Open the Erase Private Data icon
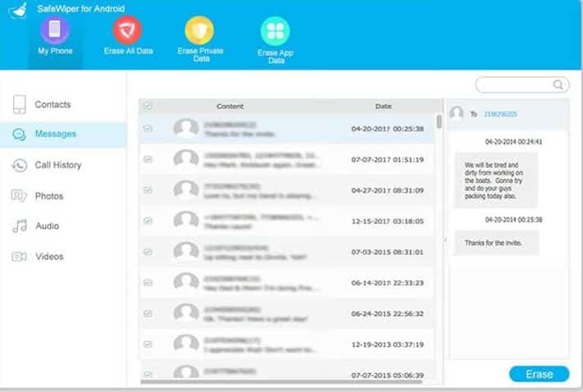 (x=199, y=30)
